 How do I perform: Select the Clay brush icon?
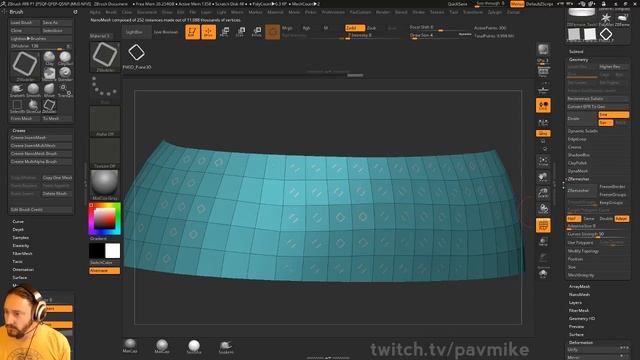click(x=49, y=58)
